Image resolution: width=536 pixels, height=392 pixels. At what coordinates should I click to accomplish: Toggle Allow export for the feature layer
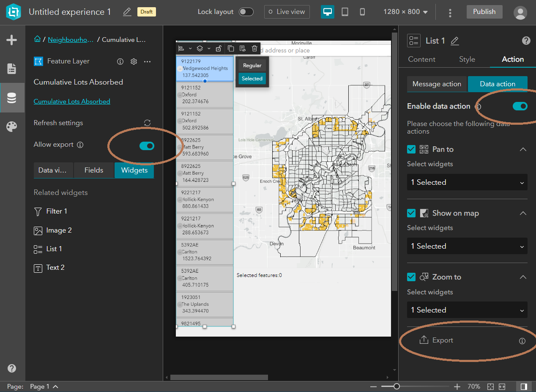(147, 145)
